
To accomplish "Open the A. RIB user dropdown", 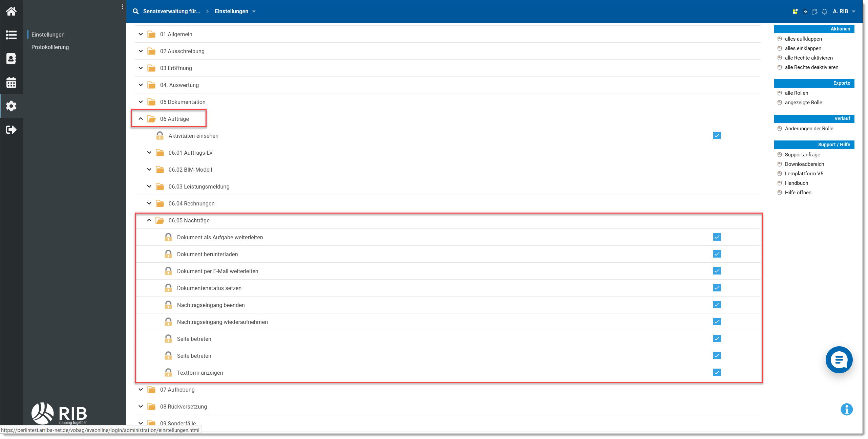I will [844, 12].
